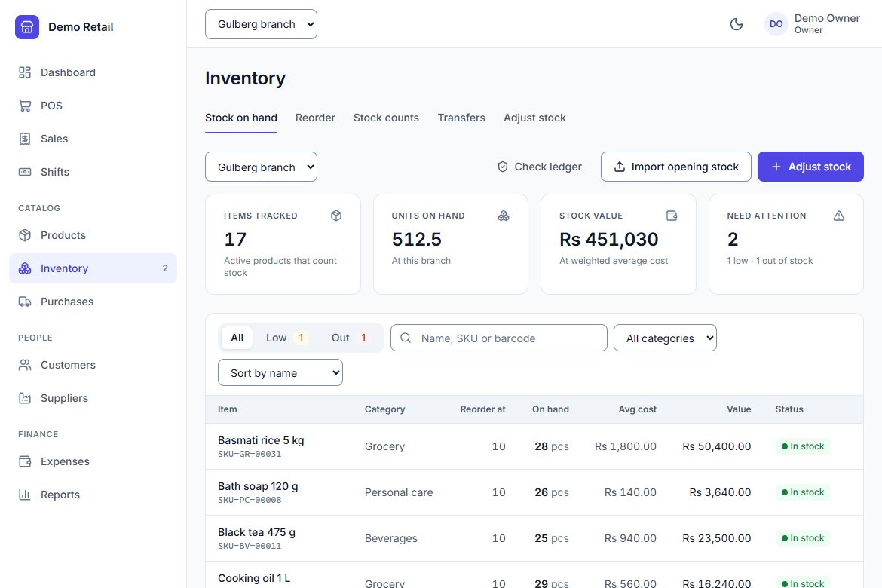The height and width of the screenshot is (588, 882).
Task: Click the Units On Hand cubes icon
Action: [x=504, y=216]
